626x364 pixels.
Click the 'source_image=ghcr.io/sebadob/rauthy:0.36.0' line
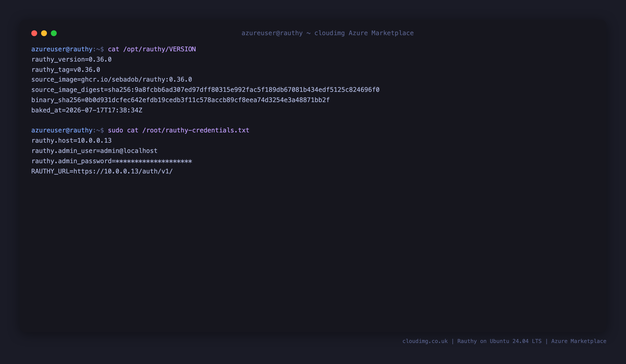(x=112, y=80)
